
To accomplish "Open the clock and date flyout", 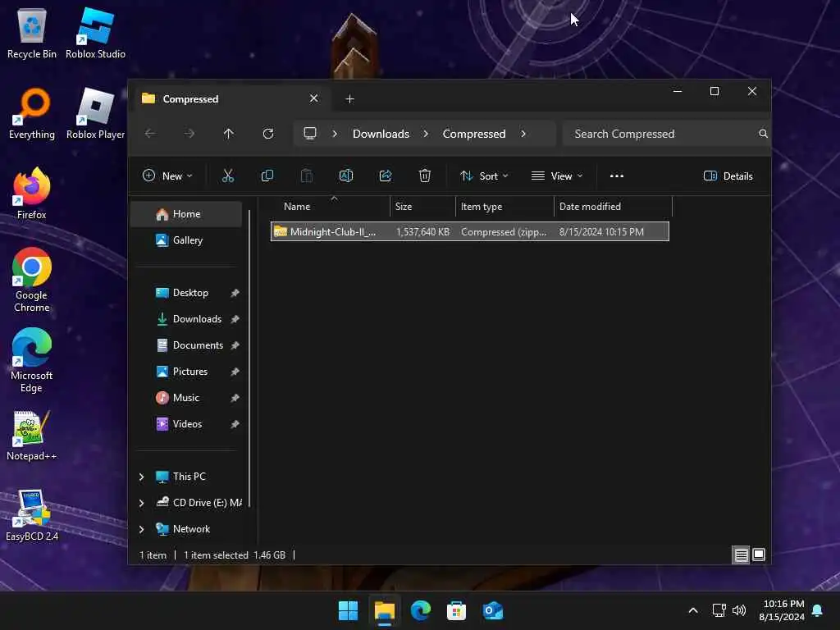I will (782, 610).
